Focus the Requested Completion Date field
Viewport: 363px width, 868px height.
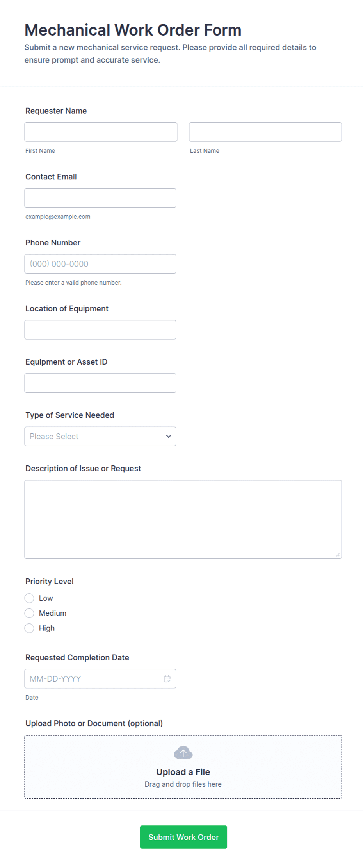100,678
